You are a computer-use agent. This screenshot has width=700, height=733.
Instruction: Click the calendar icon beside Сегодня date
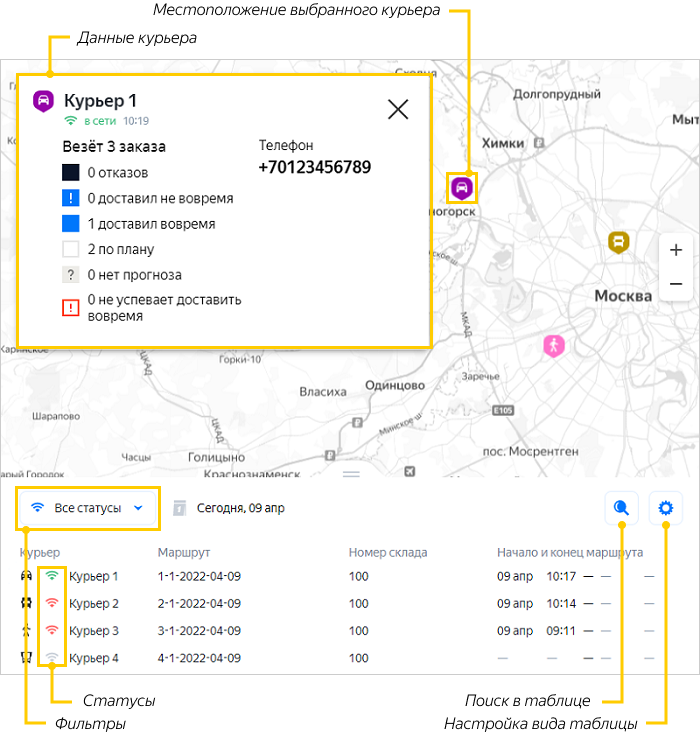[x=180, y=508]
